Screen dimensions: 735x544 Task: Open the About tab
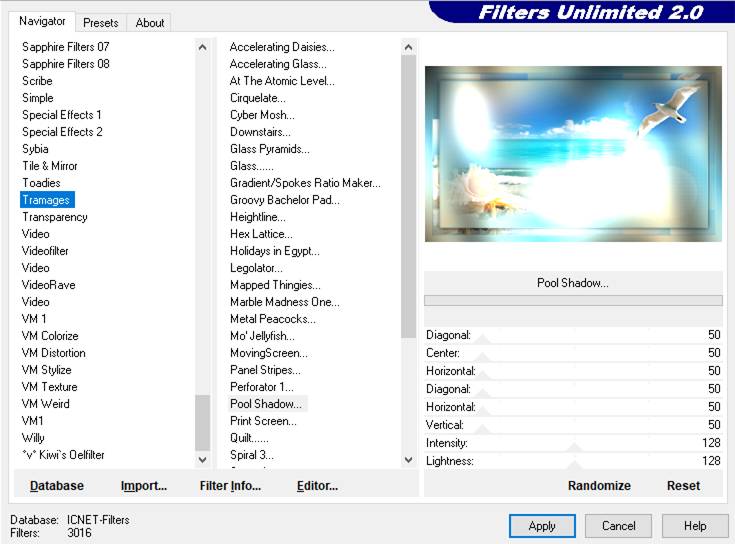150,22
